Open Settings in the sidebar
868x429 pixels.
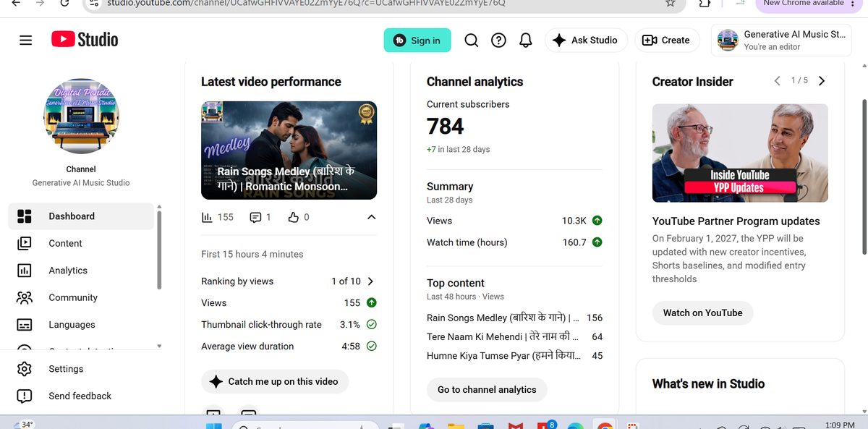tap(81, 369)
